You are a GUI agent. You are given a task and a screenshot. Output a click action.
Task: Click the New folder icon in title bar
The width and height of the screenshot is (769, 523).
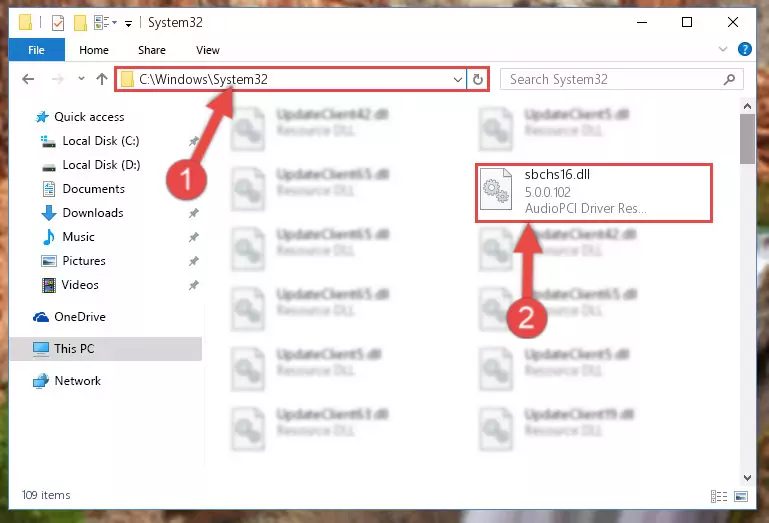(80, 23)
